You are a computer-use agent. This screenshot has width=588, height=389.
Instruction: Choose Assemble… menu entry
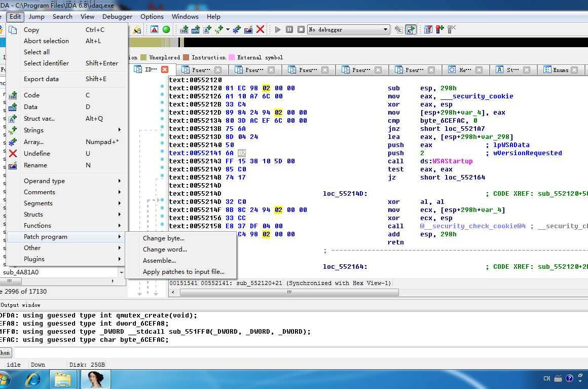(181, 261)
